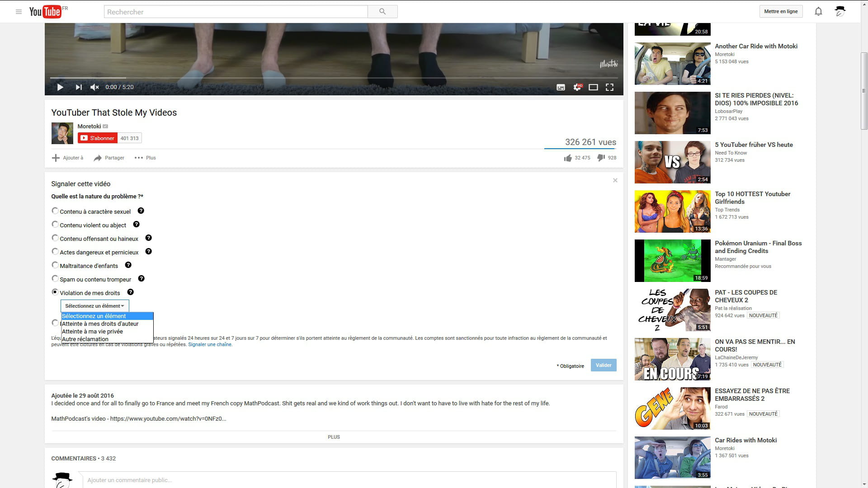Open the notifications bell

coord(818,12)
